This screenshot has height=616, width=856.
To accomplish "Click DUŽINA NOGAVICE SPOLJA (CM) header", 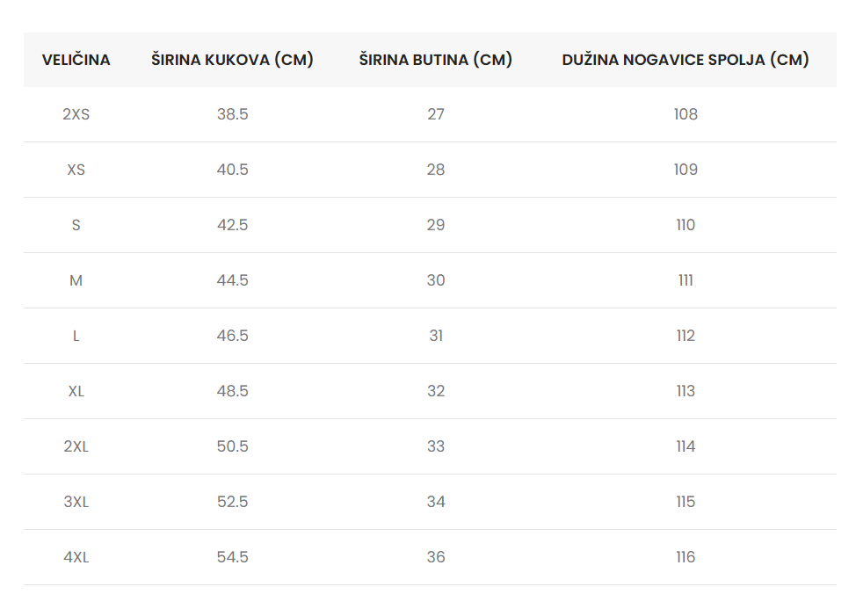I will [x=686, y=60].
